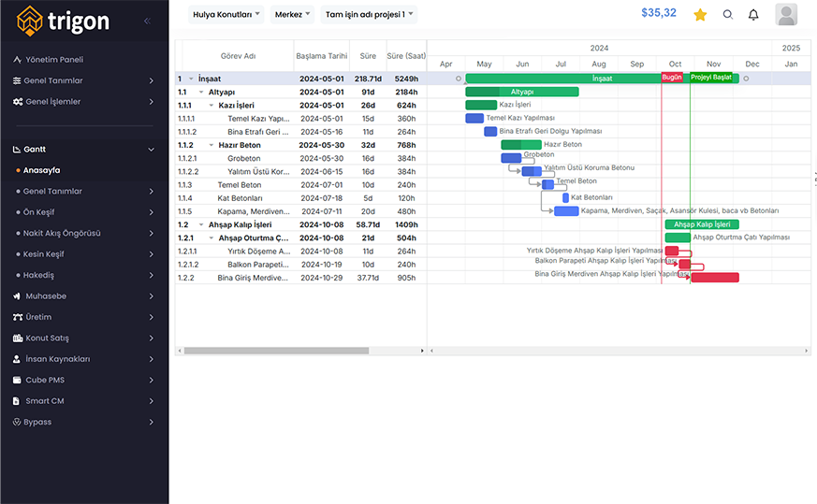Click the blue Kapama, Merdiven bar
817x504 pixels.
566,211
